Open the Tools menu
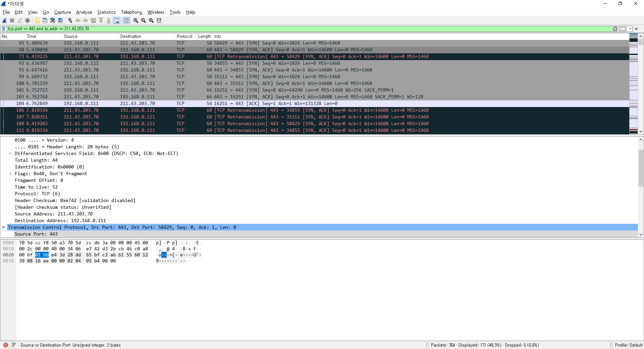644x349 pixels. (175, 12)
